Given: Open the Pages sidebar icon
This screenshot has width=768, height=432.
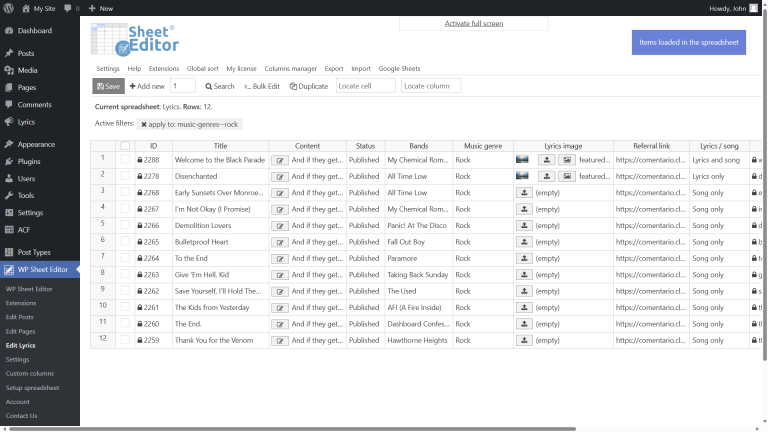Looking at the screenshot, I should click(9, 87).
